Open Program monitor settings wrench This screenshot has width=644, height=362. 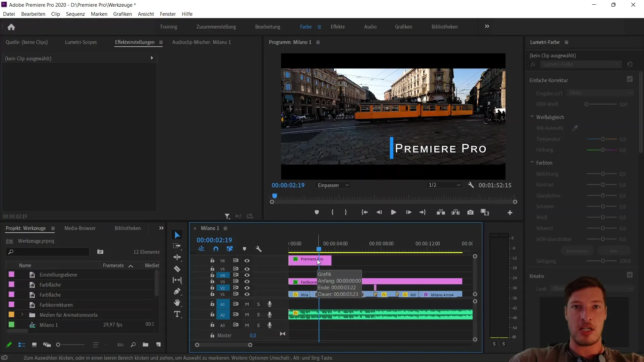[471, 185]
